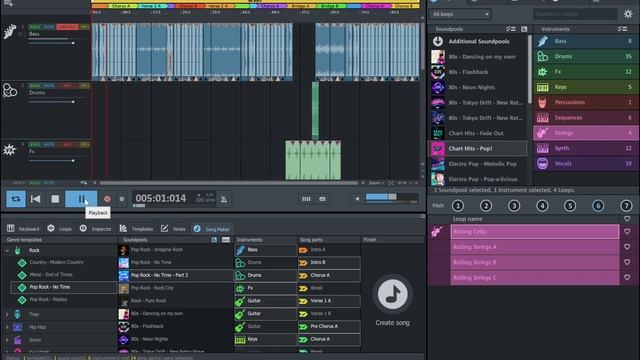This screenshot has height=360, width=640.
Task: Switch to the Templates tab
Action: 136,229
